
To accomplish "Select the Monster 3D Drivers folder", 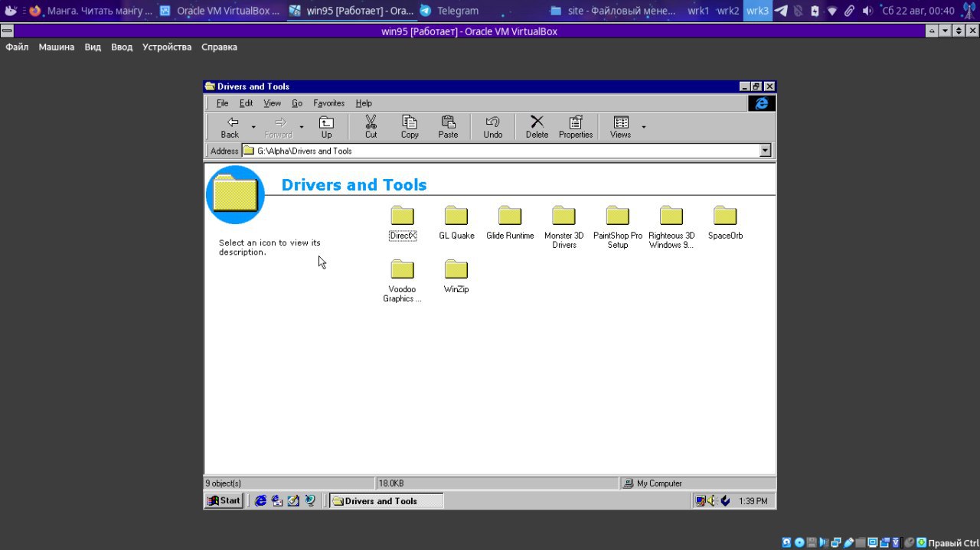I will pyautogui.click(x=563, y=226).
